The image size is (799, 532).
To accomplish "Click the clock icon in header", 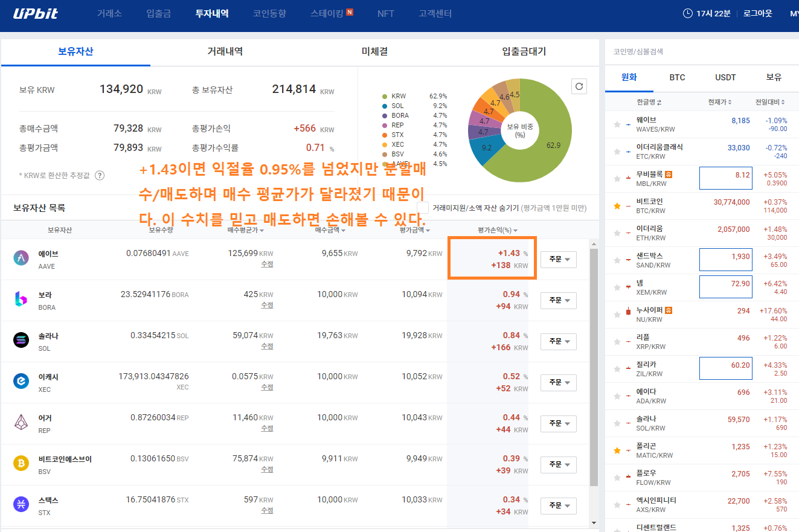I will pos(688,13).
